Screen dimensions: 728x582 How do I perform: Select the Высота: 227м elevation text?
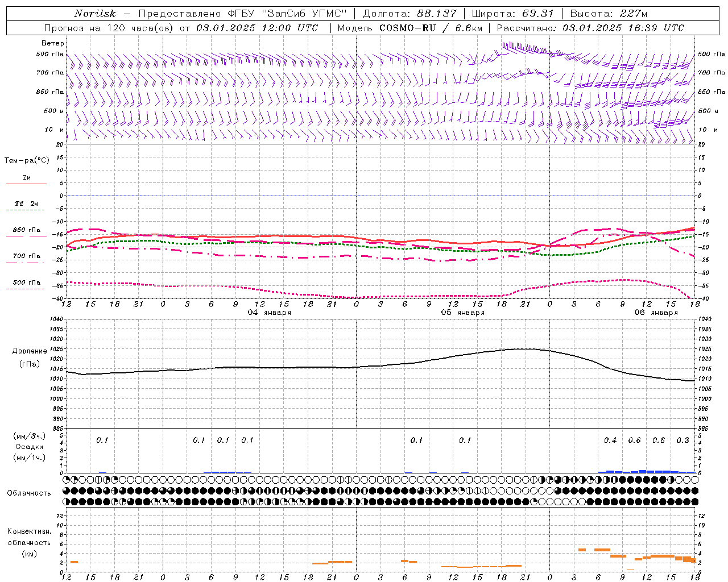609,14
